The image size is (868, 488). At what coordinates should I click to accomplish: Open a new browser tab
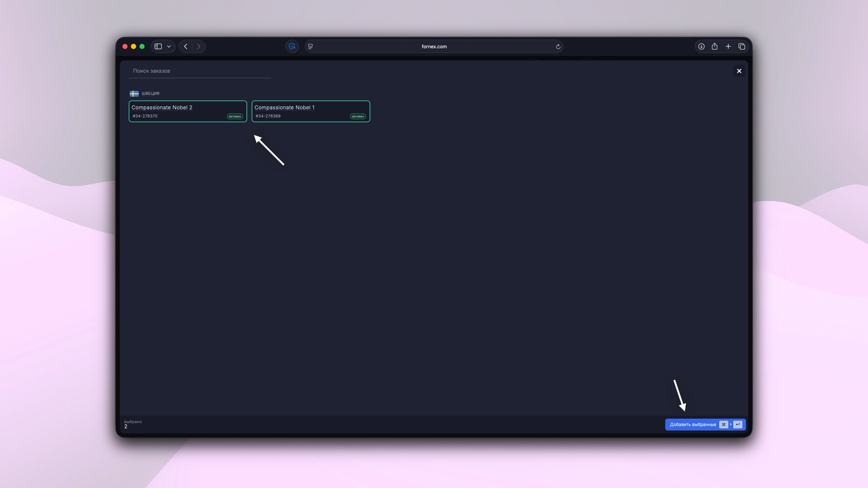(728, 47)
